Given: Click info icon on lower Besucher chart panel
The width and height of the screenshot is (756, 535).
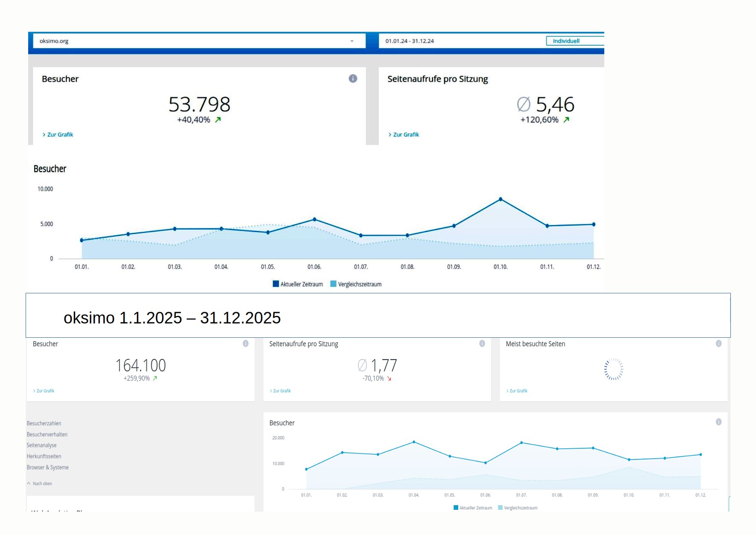Looking at the screenshot, I should (718, 422).
